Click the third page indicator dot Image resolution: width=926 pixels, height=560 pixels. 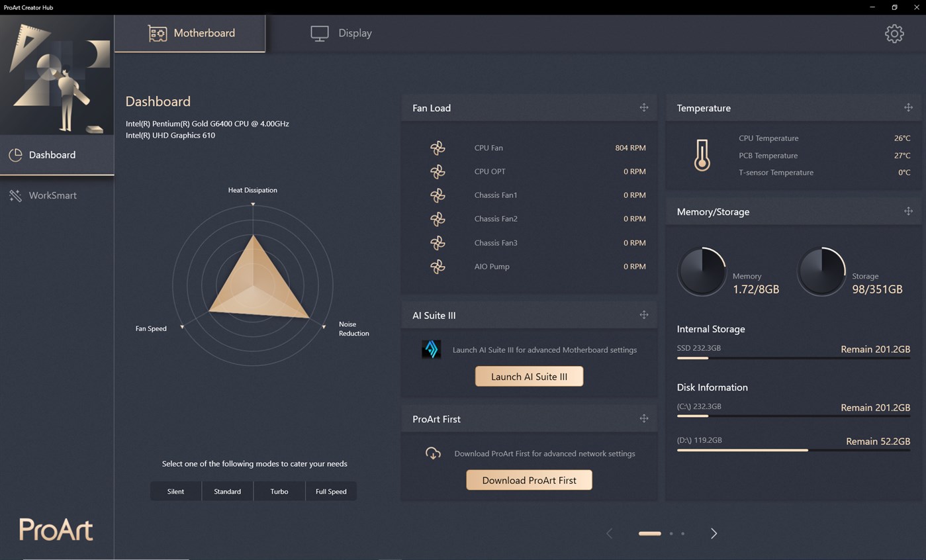tap(682, 534)
